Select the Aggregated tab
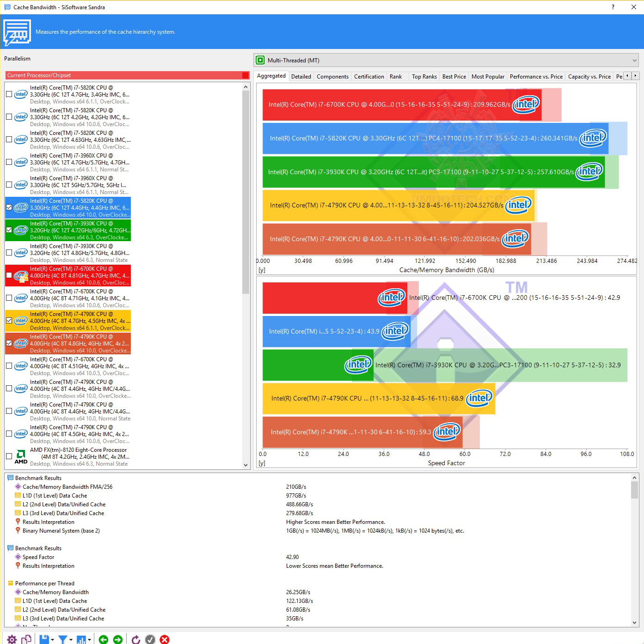The image size is (644, 644). tap(271, 76)
